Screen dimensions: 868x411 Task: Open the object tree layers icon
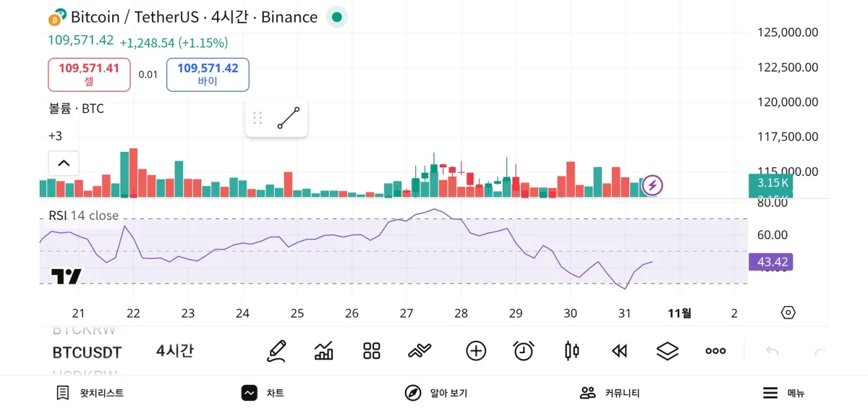tap(668, 351)
